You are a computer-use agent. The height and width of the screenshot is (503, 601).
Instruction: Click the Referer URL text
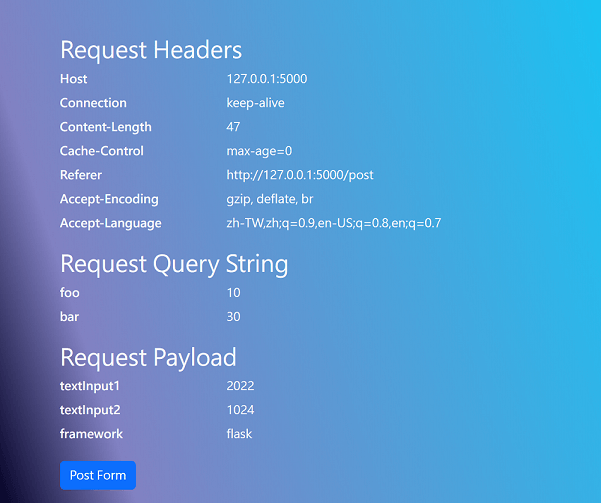pyautogui.click(x=299, y=175)
